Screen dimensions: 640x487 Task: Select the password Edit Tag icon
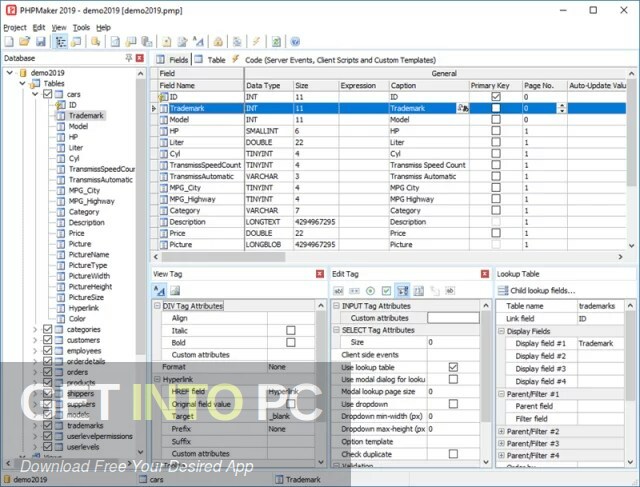point(354,291)
